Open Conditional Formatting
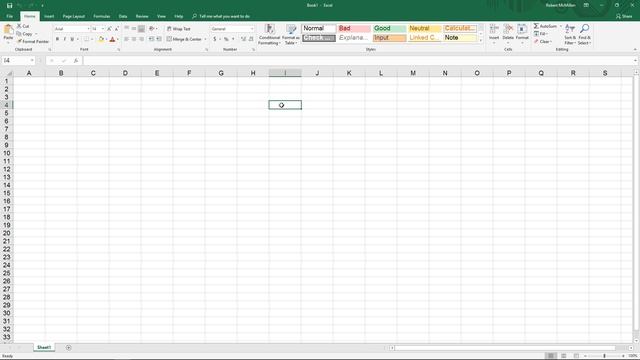640x360 pixels. tap(269, 34)
